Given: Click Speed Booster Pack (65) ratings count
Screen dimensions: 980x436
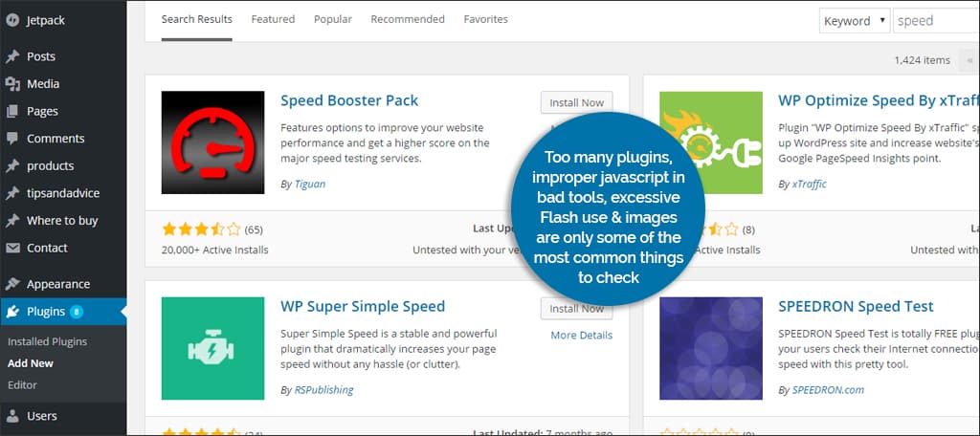Looking at the screenshot, I should (253, 229).
